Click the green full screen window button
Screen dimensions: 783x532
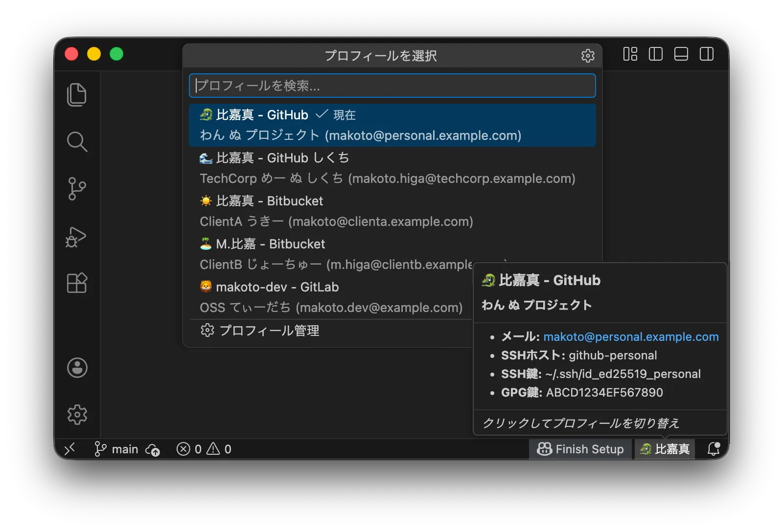pyautogui.click(x=116, y=54)
